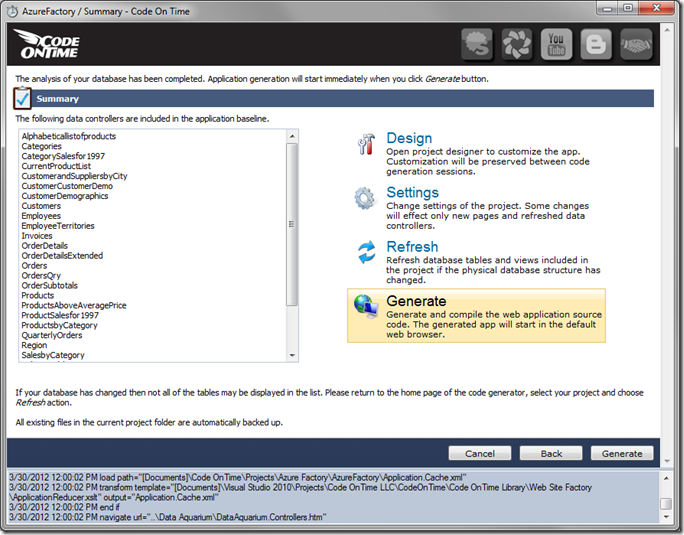Choose the highlighted Generate action
The height and width of the screenshot is (535, 684).
[x=476, y=316]
